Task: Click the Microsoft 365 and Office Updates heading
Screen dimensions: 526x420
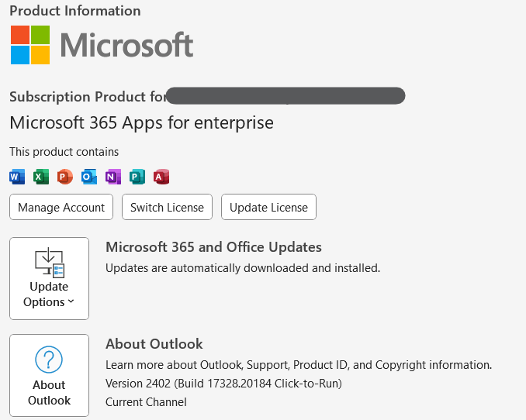Action: pyautogui.click(x=213, y=247)
